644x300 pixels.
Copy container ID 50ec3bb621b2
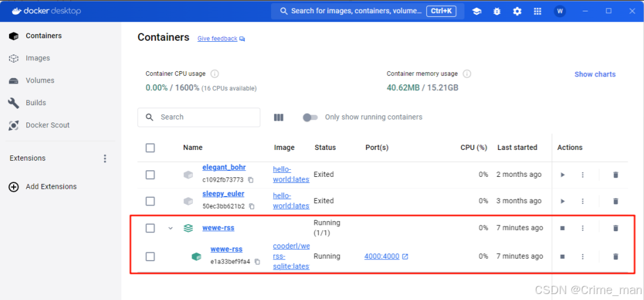pos(252,206)
